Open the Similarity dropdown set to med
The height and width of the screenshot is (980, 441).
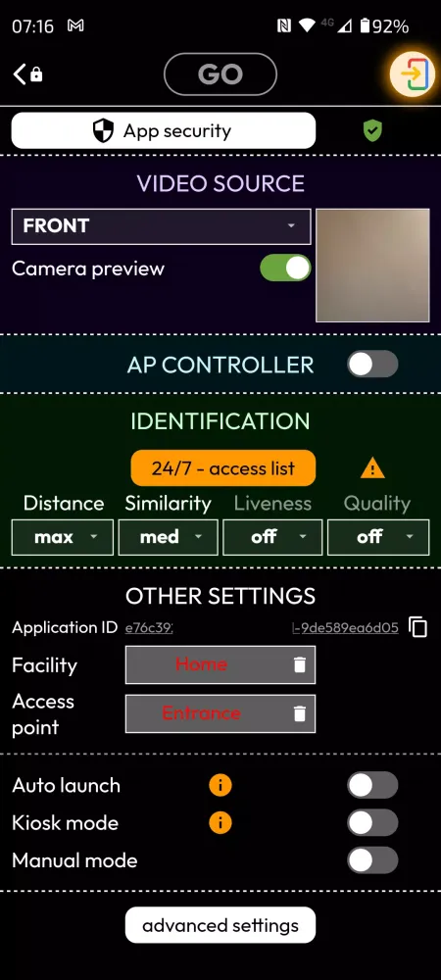pos(168,537)
